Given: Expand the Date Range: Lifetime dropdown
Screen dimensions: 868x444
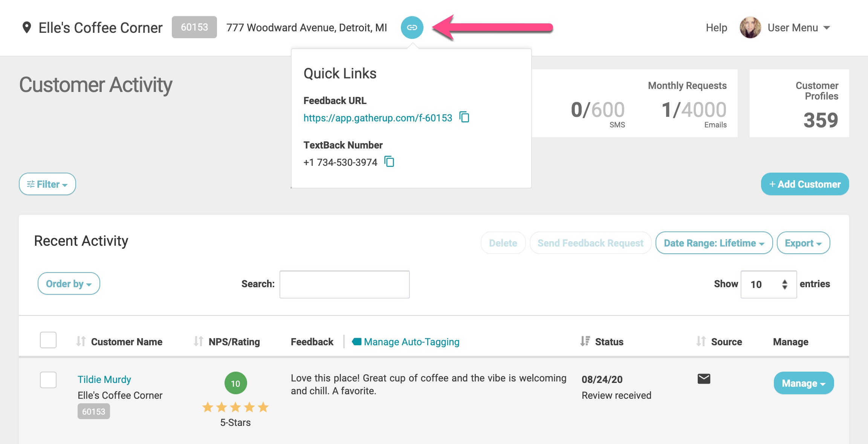Looking at the screenshot, I should (x=714, y=243).
